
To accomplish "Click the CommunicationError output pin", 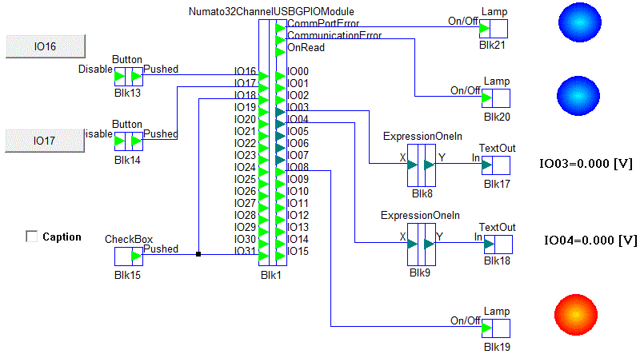I will click(x=280, y=40).
